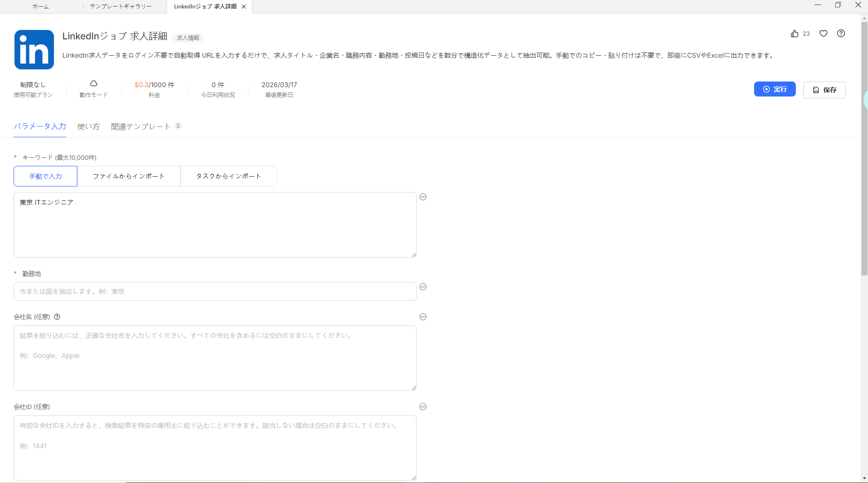Switch to the 使い方 tab
This screenshot has width=868, height=483.
[x=88, y=126]
